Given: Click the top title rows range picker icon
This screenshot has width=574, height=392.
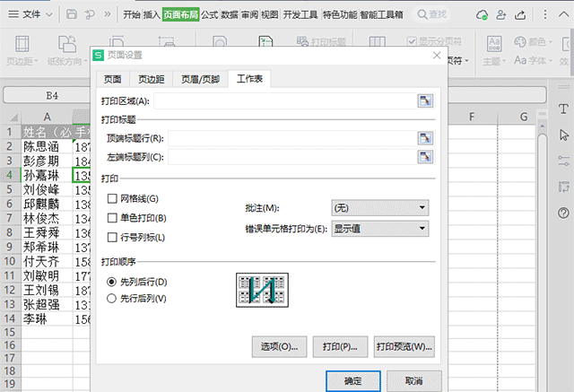Looking at the screenshot, I should [425, 138].
